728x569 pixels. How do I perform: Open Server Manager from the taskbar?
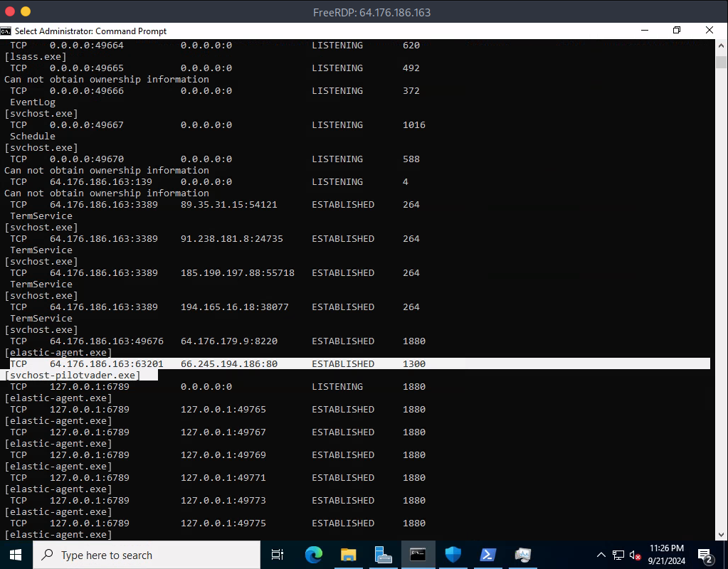coord(383,555)
